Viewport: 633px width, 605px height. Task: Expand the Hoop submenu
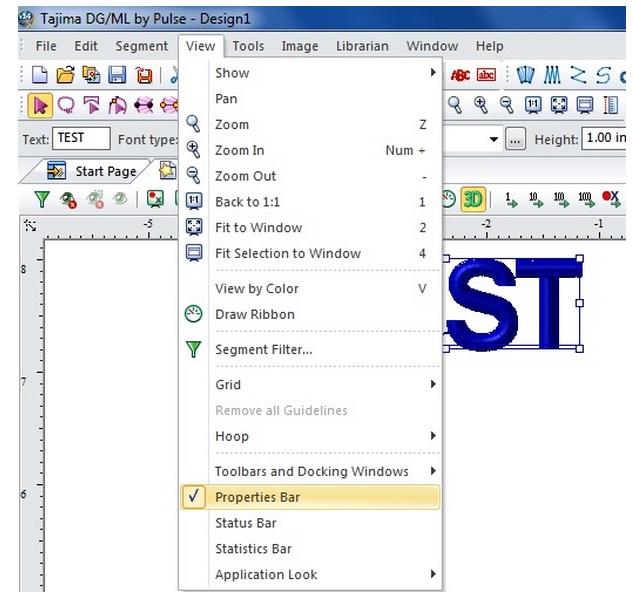(310, 436)
